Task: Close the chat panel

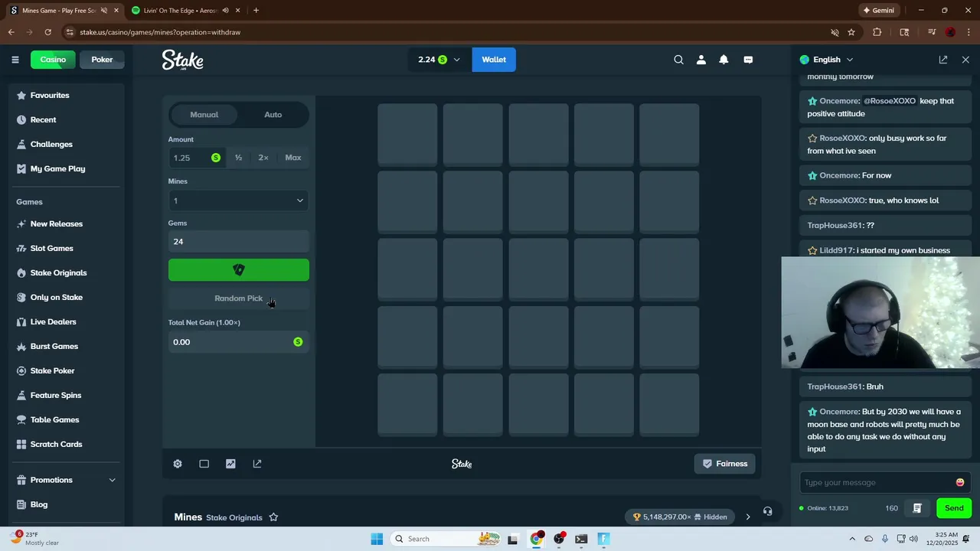Action: coord(965,60)
